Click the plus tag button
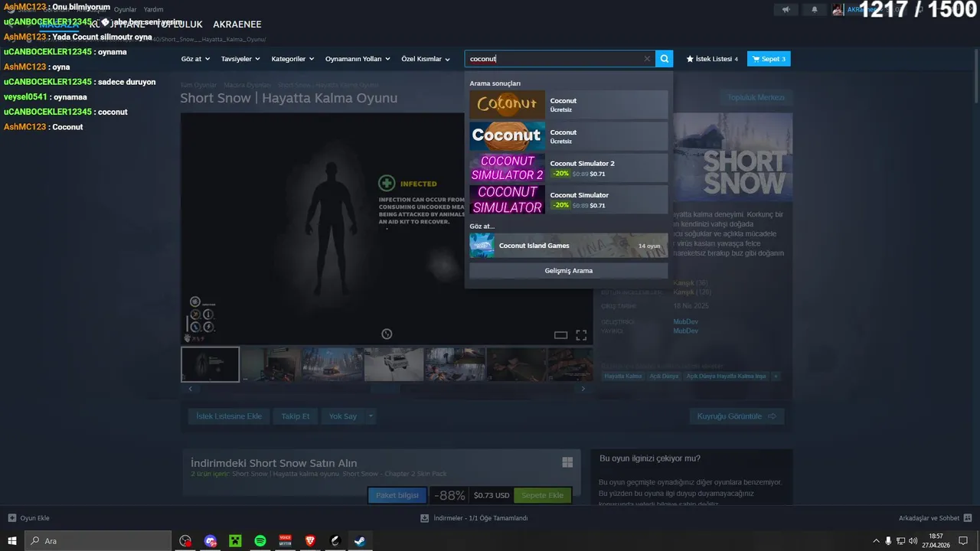This screenshot has width=980, height=551. [x=776, y=377]
